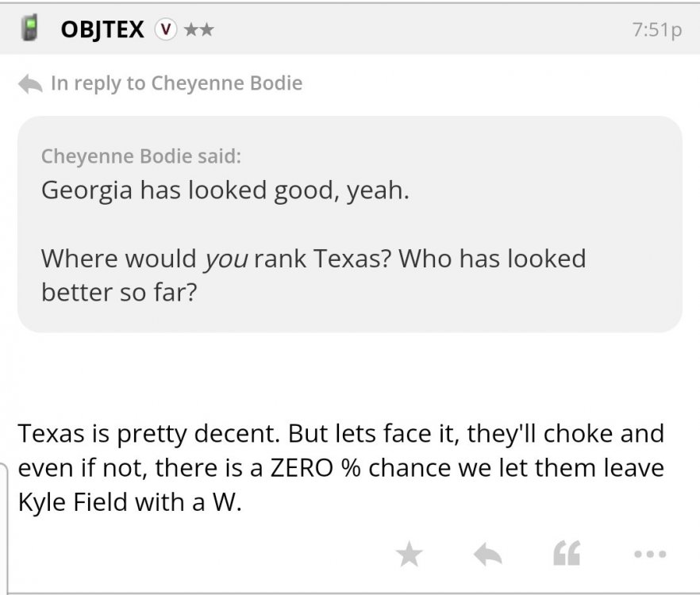Click the two small stars after the V badge
Viewport: 700px width, 595px height.
(x=198, y=30)
